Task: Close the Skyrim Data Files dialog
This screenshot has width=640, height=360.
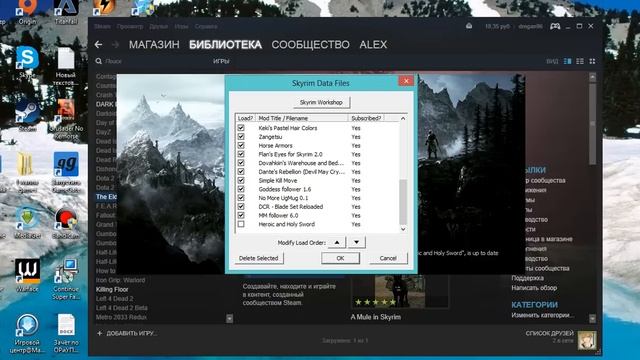Action: pyautogui.click(x=406, y=81)
